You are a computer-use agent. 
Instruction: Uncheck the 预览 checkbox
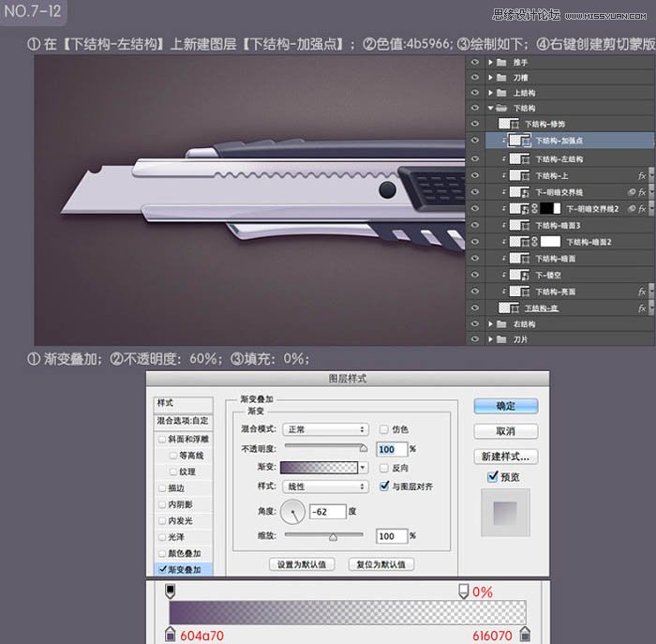[x=493, y=476]
